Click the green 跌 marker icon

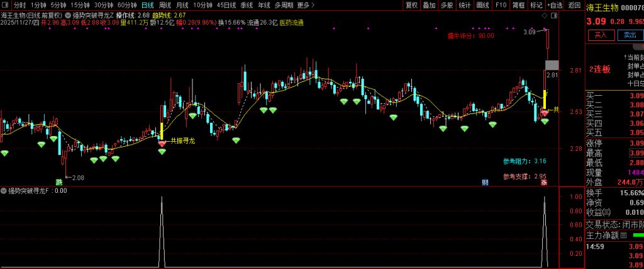(59, 182)
